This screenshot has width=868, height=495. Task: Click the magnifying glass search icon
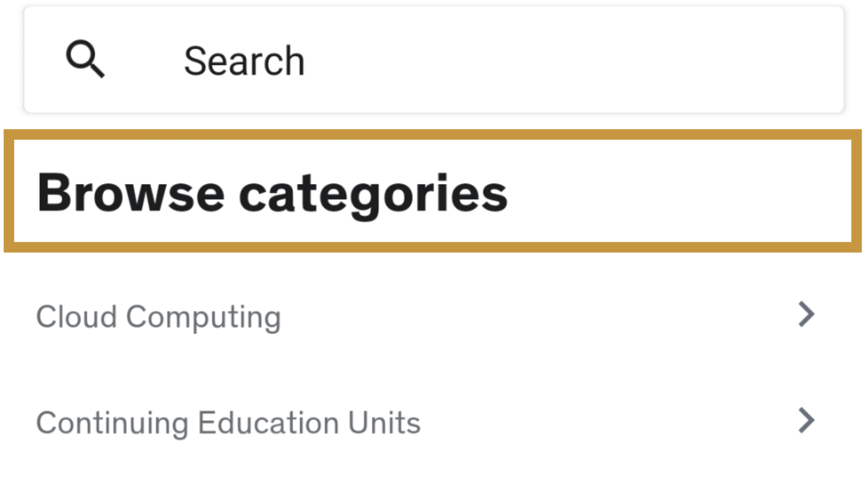(x=85, y=59)
